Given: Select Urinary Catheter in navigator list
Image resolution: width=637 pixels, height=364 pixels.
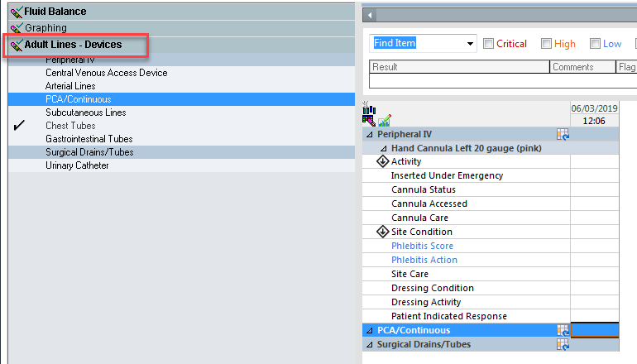Looking at the screenshot, I should point(77,165).
